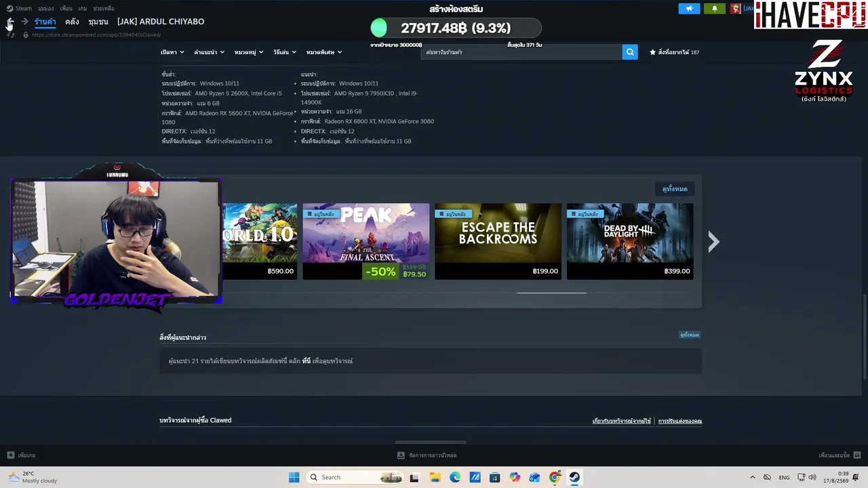Open the การปรับแต่งของคุณ link
868x488 pixels.
679,421
